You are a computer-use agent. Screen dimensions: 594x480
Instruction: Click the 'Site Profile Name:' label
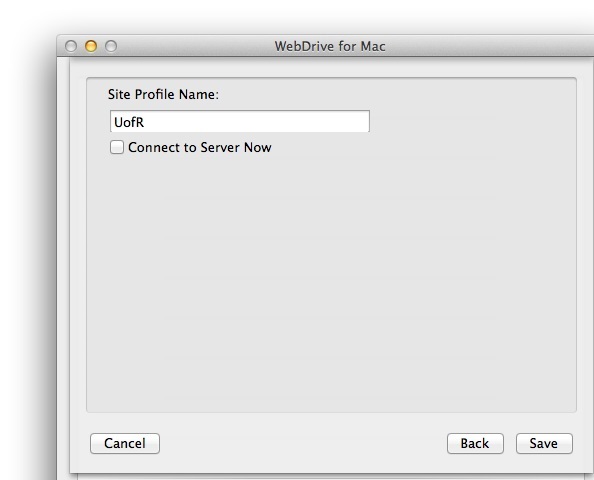tap(163, 94)
